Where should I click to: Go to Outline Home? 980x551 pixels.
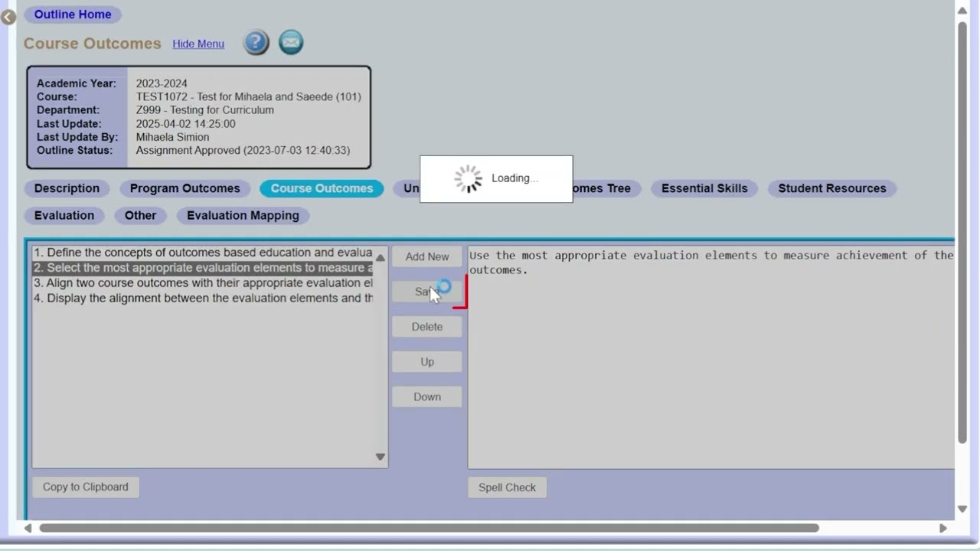click(x=73, y=14)
